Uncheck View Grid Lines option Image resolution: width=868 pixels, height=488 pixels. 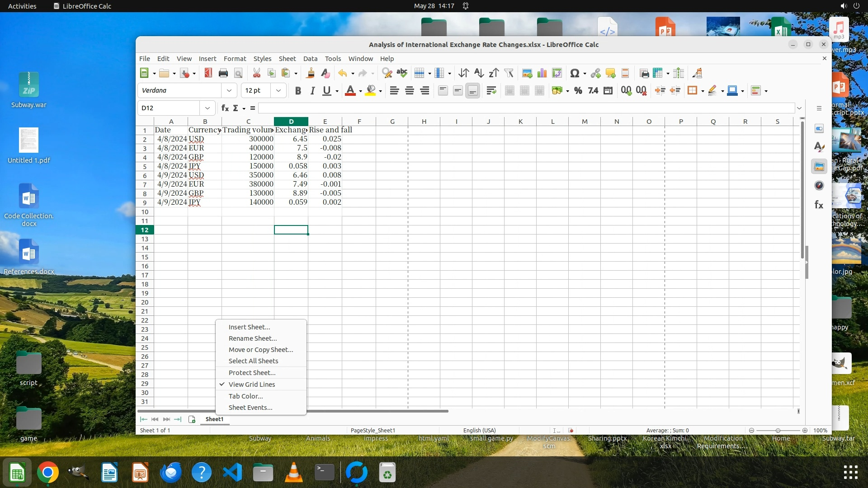click(252, 385)
